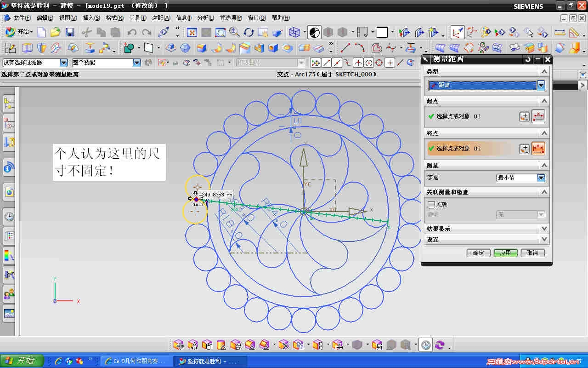Image resolution: width=588 pixels, height=368 pixels.
Task: Collapse the 终点 section
Action: coord(544,133)
